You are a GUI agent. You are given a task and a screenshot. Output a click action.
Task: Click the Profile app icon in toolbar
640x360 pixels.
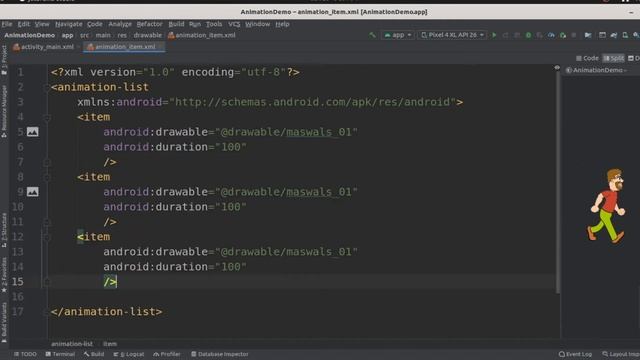pyautogui.click(x=551, y=36)
